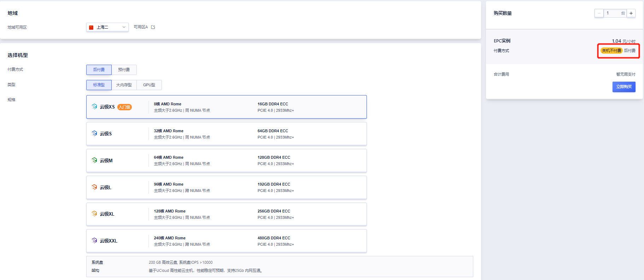
Task: Select 预付费 payment method
Action: (x=124, y=70)
